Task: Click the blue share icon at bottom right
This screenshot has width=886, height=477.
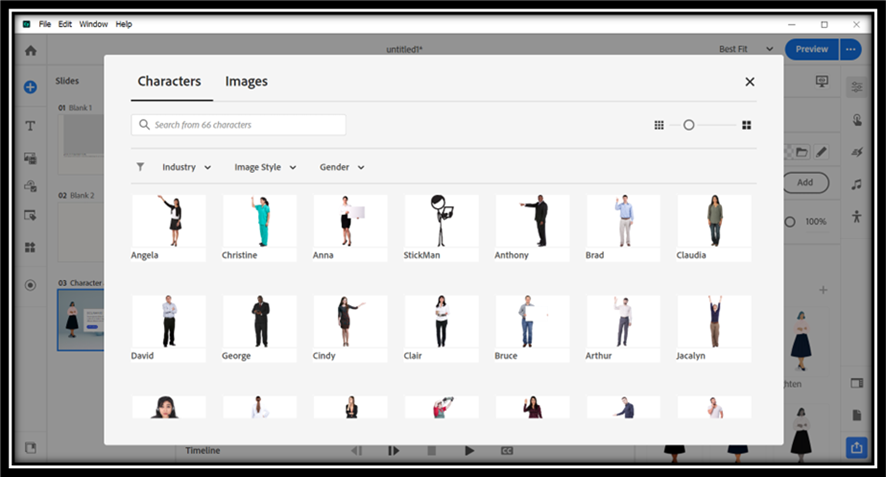Action: click(856, 448)
